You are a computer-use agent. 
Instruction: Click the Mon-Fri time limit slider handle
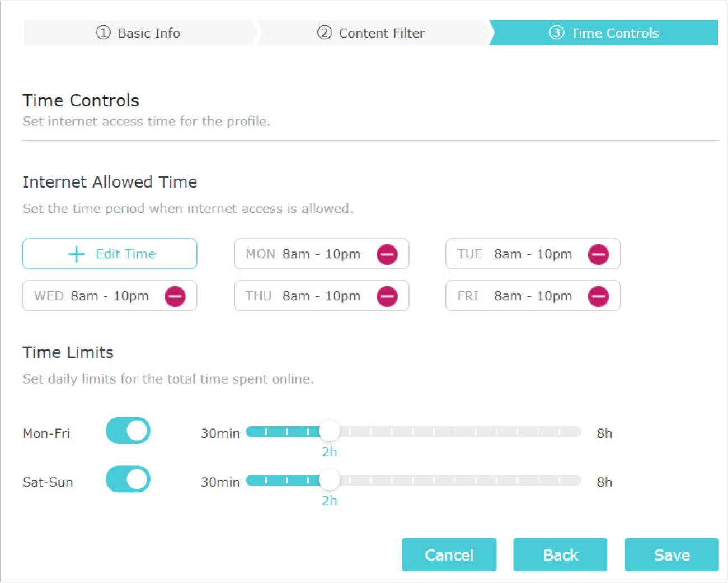tap(329, 431)
